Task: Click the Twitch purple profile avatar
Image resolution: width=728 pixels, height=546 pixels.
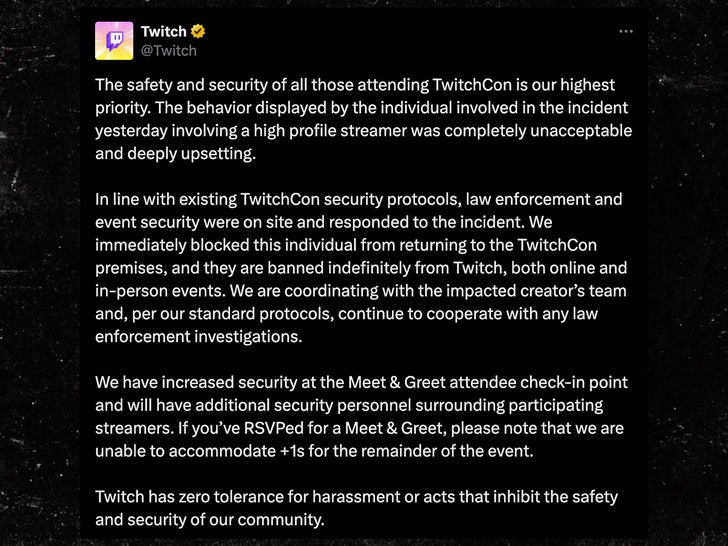Action: [x=114, y=41]
